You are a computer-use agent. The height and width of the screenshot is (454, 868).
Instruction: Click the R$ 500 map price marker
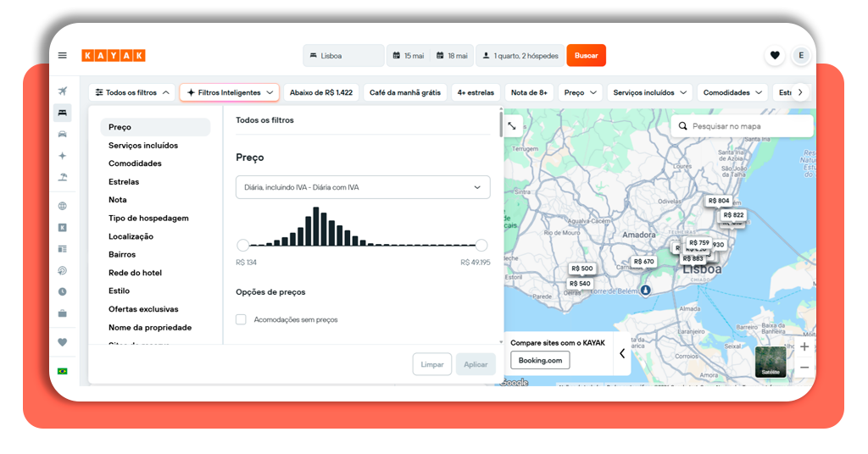pyautogui.click(x=581, y=269)
